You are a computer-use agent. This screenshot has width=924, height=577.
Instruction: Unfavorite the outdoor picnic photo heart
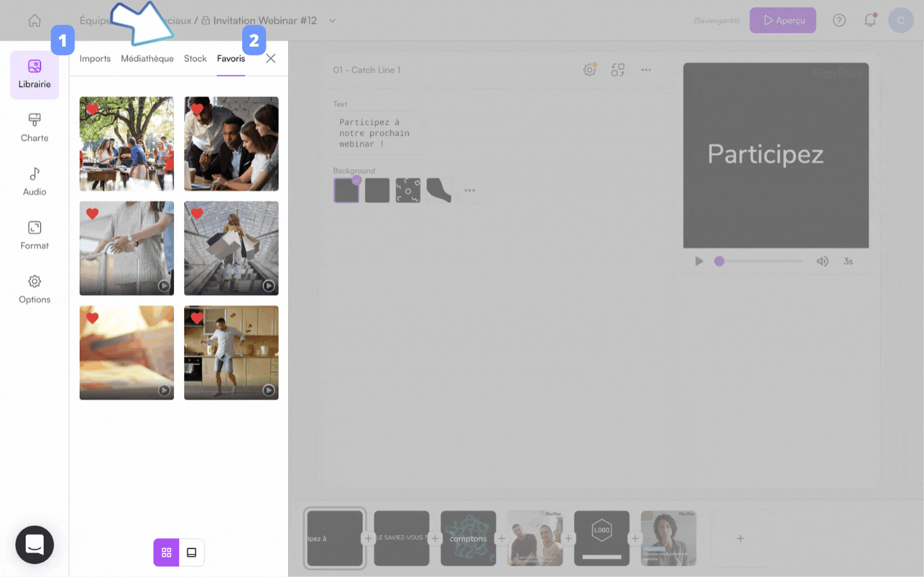[92, 109]
